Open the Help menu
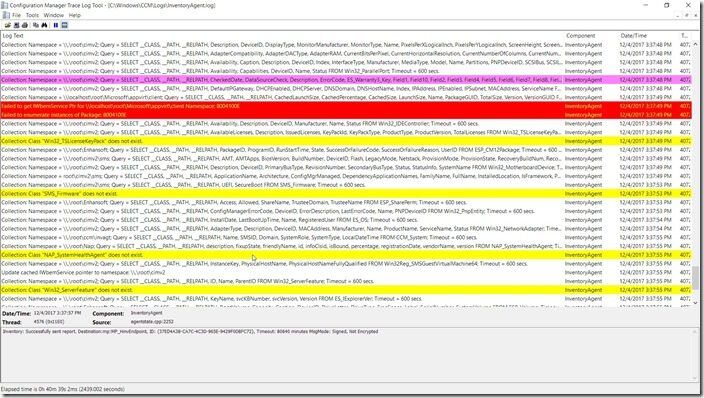The image size is (704, 398). tap(75, 15)
